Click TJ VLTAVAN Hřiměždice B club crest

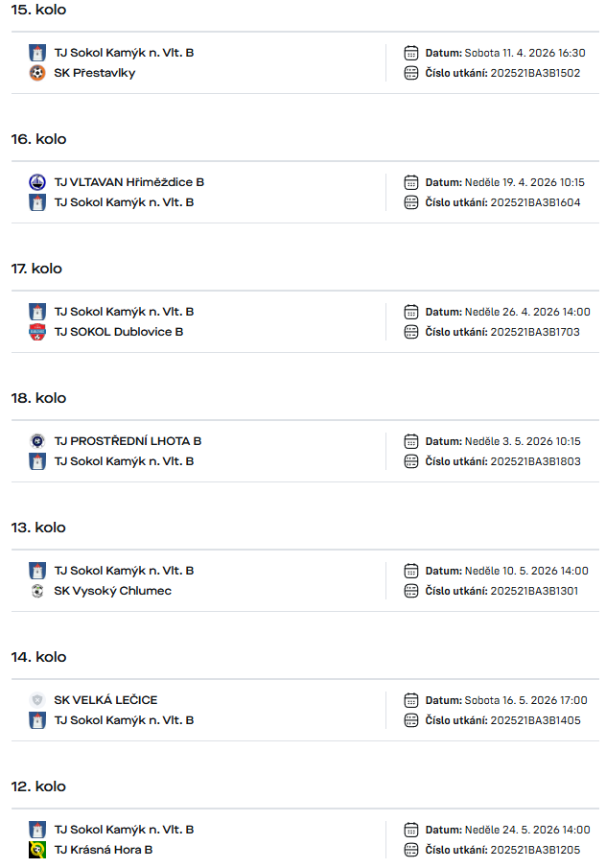[37, 182]
